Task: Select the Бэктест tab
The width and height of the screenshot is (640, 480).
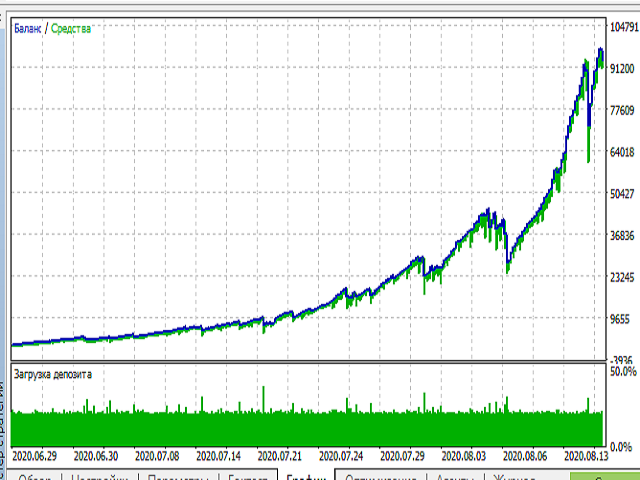Action: tap(248, 477)
